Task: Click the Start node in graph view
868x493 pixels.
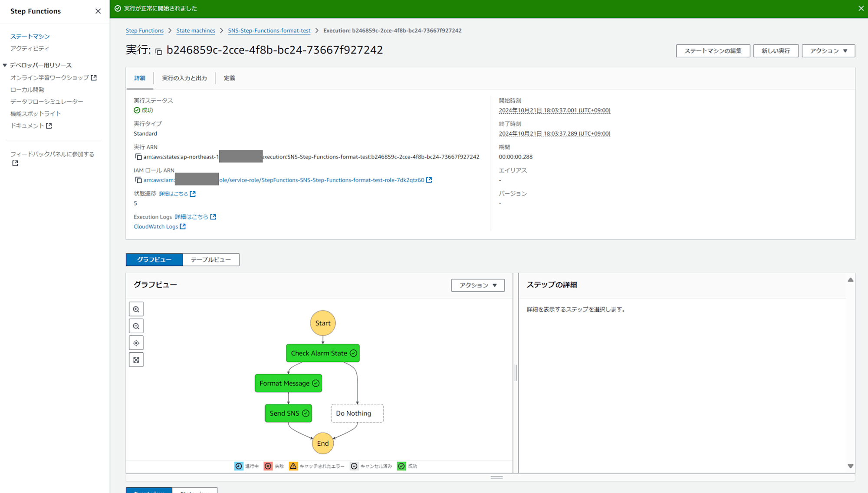Action: coord(322,323)
